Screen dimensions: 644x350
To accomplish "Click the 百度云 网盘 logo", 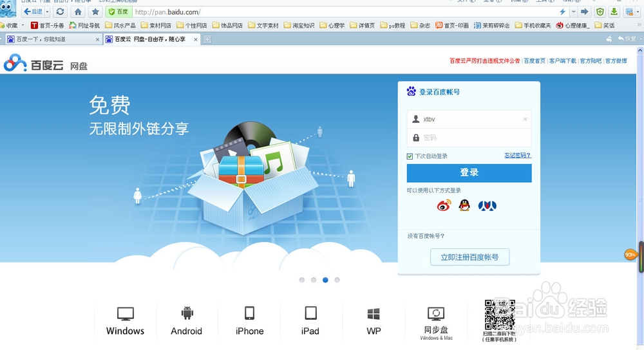I will [x=45, y=63].
